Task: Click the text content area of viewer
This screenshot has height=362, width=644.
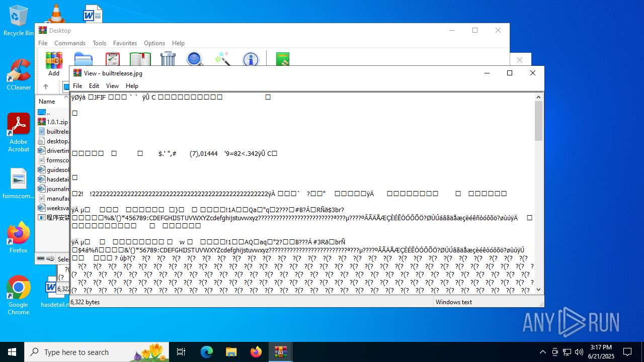Action: (x=302, y=193)
